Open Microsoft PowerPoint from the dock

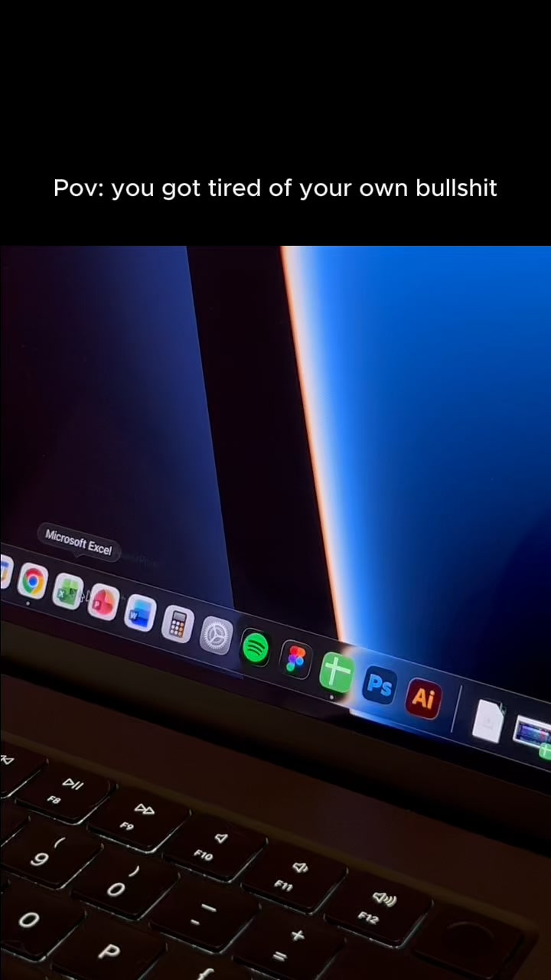point(103,603)
